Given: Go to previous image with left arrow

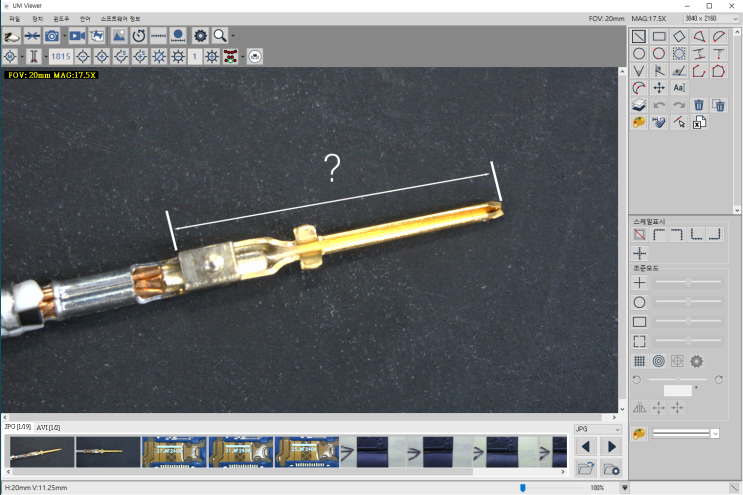Looking at the screenshot, I should click(x=586, y=447).
